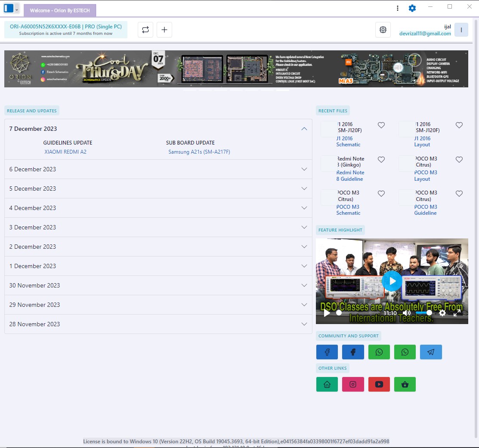Click the GUIDELINES UPDATE heading text
The image size is (479, 448).
click(x=68, y=142)
